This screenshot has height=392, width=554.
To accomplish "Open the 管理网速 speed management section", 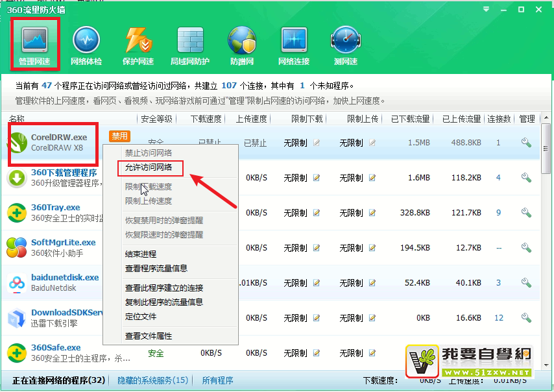I will click(34, 45).
